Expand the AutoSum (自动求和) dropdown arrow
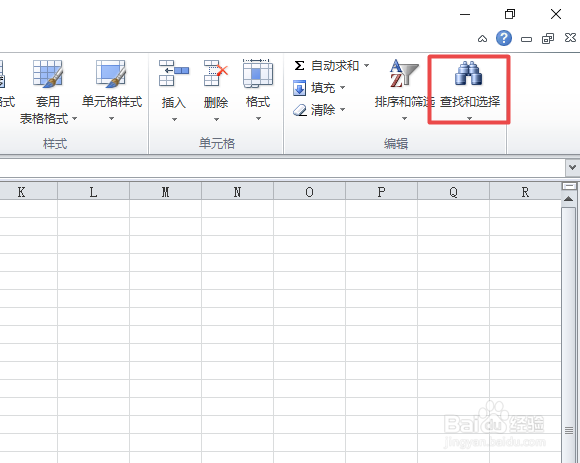 coord(367,65)
